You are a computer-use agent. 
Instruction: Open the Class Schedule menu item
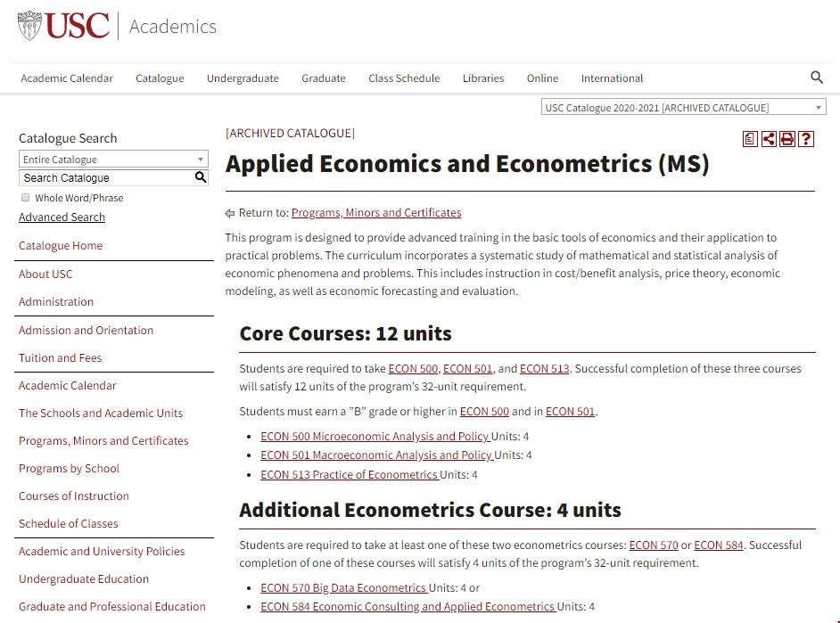[x=404, y=78]
